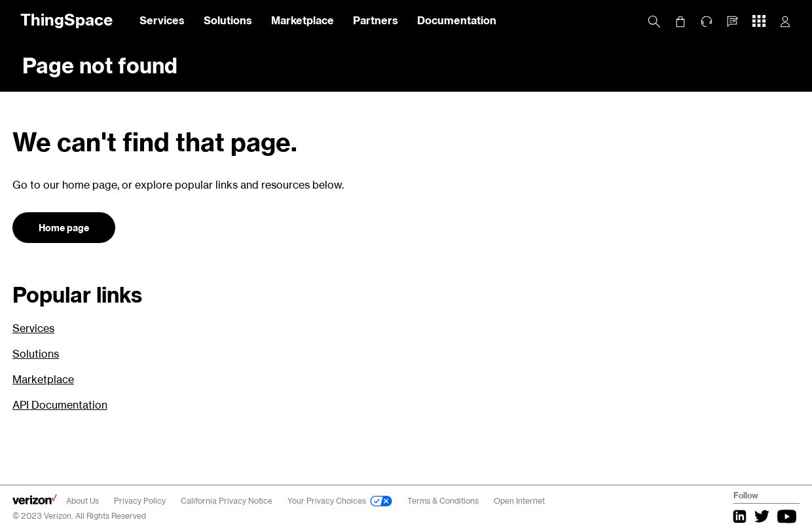Click the 2023 Verizon copyright text
The width and height of the screenshot is (812, 524).
click(79, 516)
